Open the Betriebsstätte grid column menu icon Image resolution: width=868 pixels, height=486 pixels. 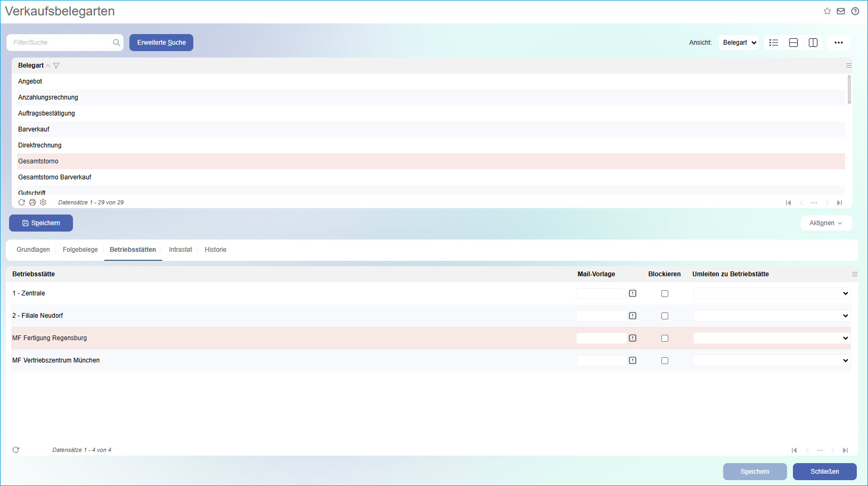(x=855, y=274)
